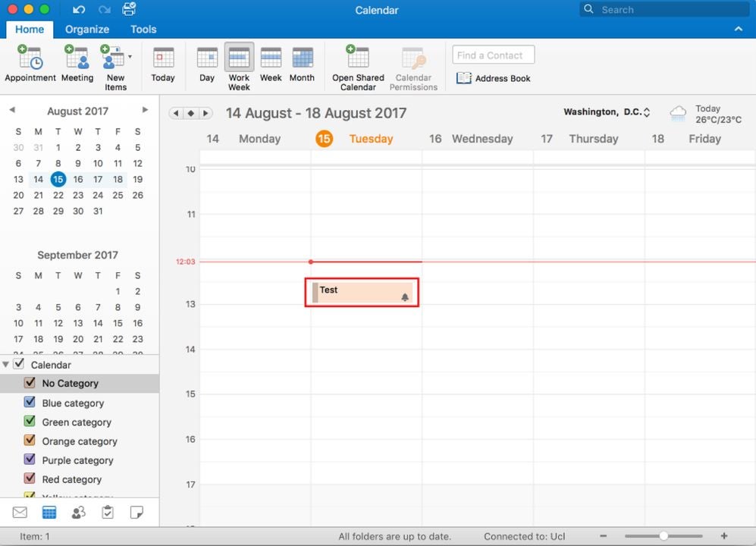Open the Address Book
Image resolution: width=756 pixels, height=546 pixels.
click(493, 78)
